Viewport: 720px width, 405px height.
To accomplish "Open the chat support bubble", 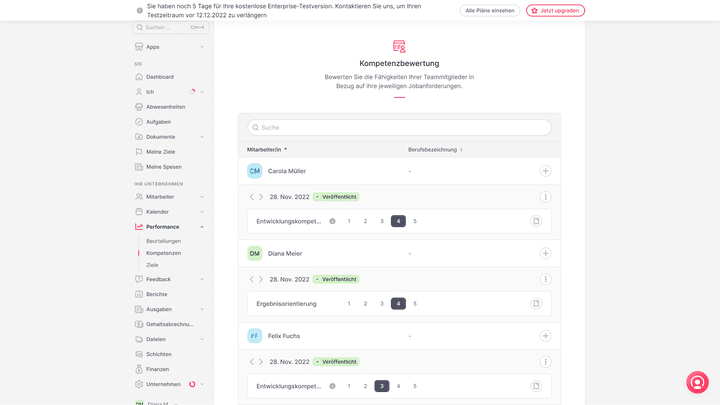I will [x=697, y=382].
